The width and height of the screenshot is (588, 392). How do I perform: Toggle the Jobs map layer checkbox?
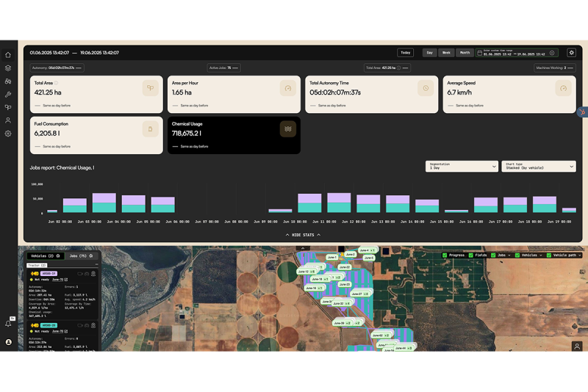coord(493,255)
